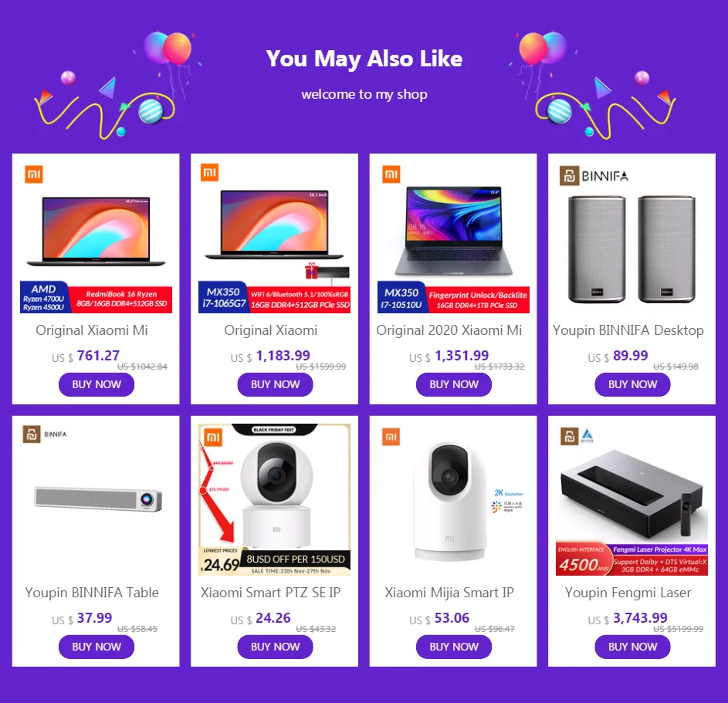Click BUY NOW under Xiaomi Mijia Smart IP

point(454,647)
